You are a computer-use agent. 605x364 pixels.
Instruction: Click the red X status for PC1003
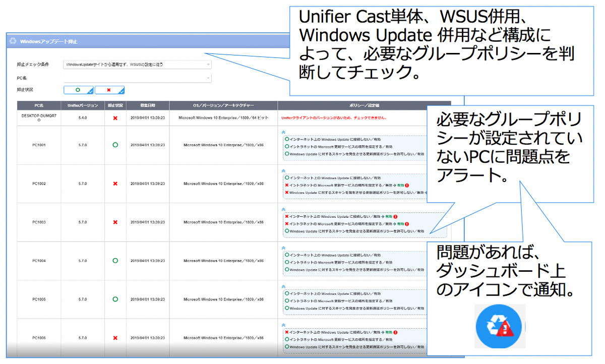[115, 222]
